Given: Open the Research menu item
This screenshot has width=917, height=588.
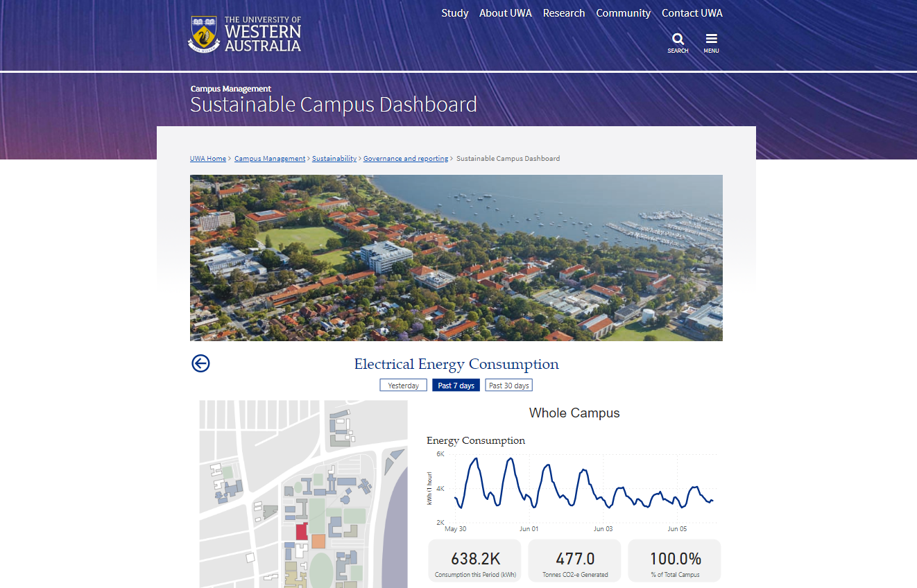Looking at the screenshot, I should click(x=564, y=13).
